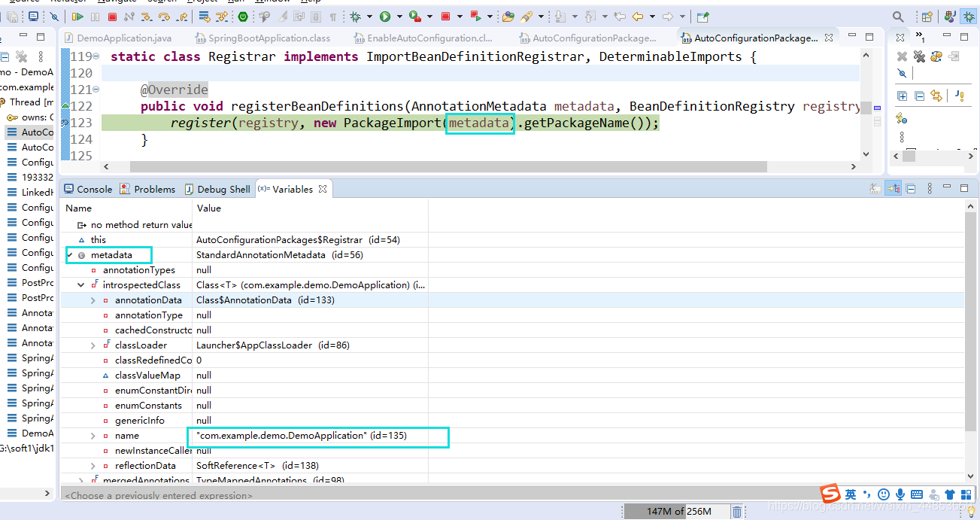This screenshot has height=520, width=980.
Task: Toggle Link with Debug View icon in right panel
Action: pos(936,96)
